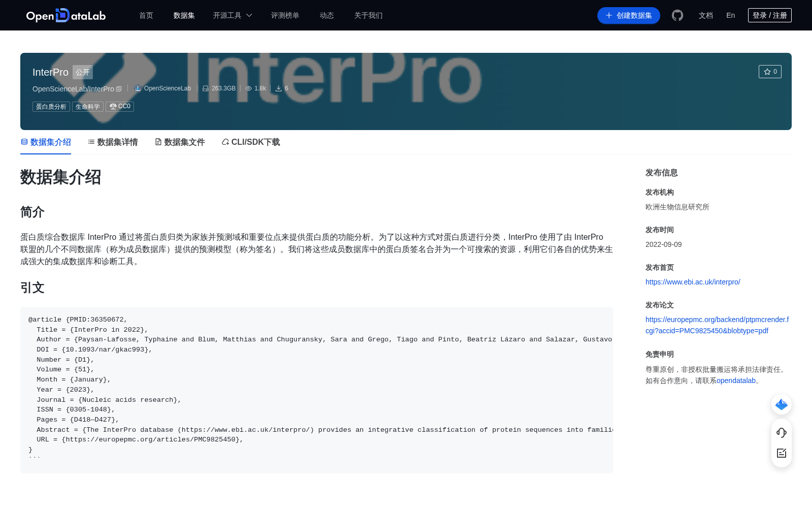Click the downloads count icon
The image size is (812, 508).
click(x=279, y=88)
